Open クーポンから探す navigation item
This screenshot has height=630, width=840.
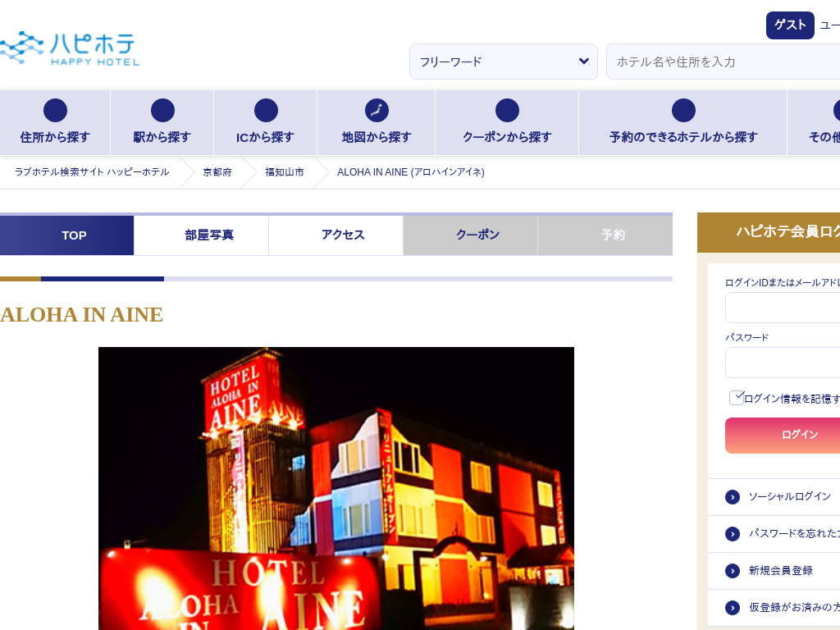click(507, 123)
